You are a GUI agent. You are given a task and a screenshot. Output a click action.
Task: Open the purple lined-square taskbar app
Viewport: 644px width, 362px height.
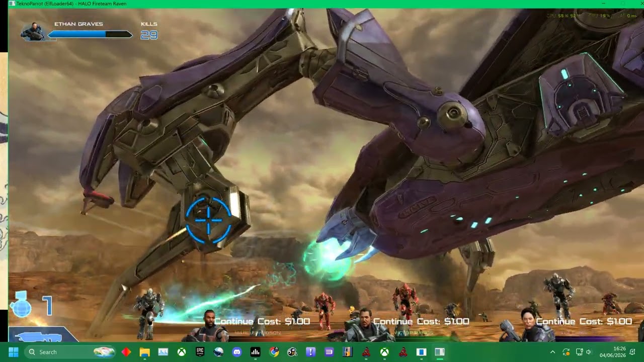point(329,352)
